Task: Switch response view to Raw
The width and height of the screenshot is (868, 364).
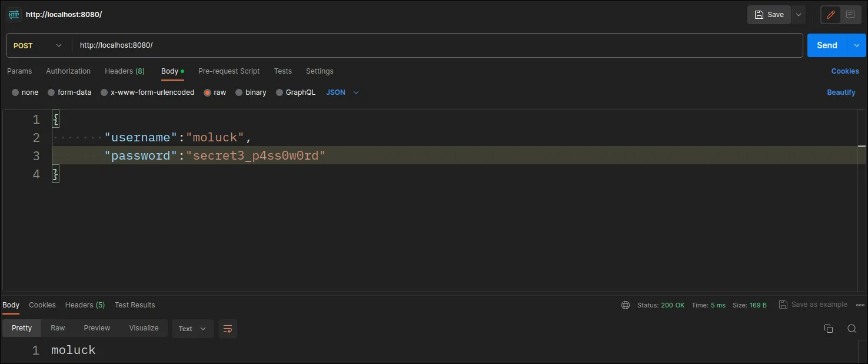Action: coord(58,328)
